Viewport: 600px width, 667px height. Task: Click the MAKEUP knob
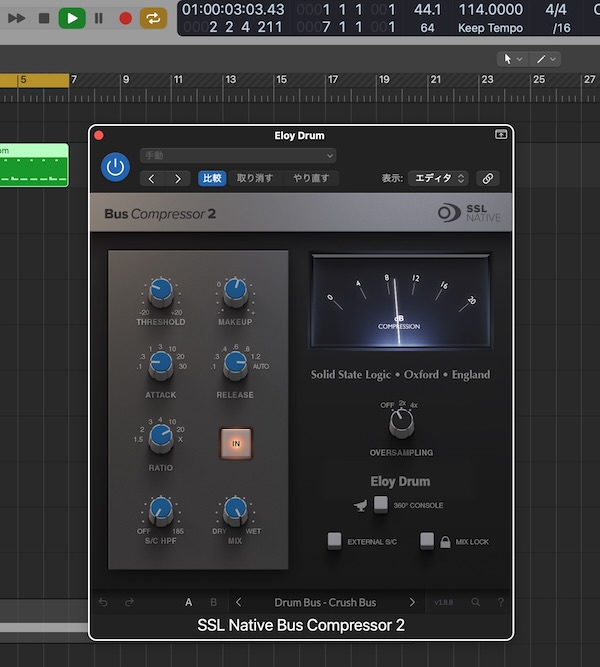point(235,293)
